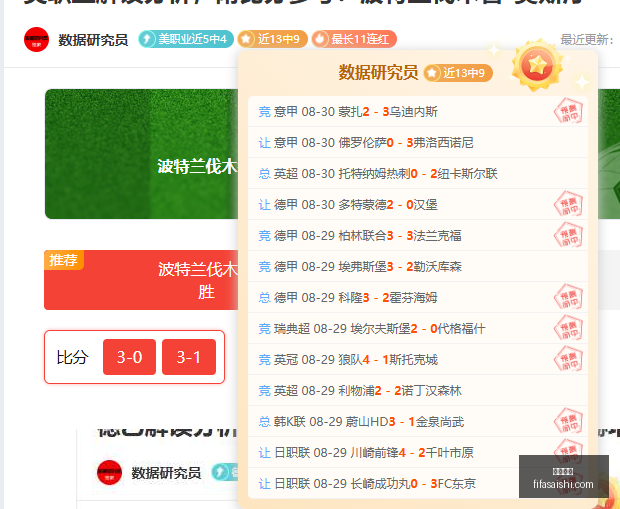Click the 近13中9 badge inside the popup
The height and width of the screenshot is (509, 620).
pyautogui.click(x=458, y=73)
